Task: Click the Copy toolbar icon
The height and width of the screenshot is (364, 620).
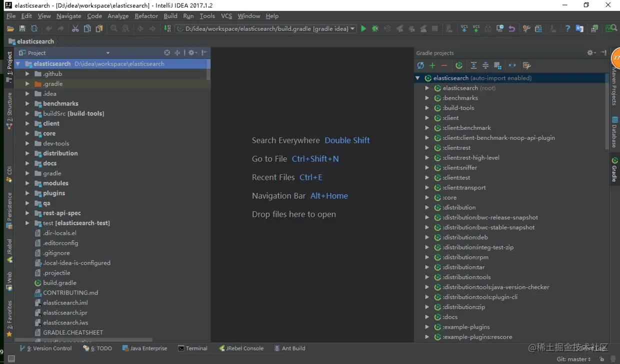Action: coord(87,29)
